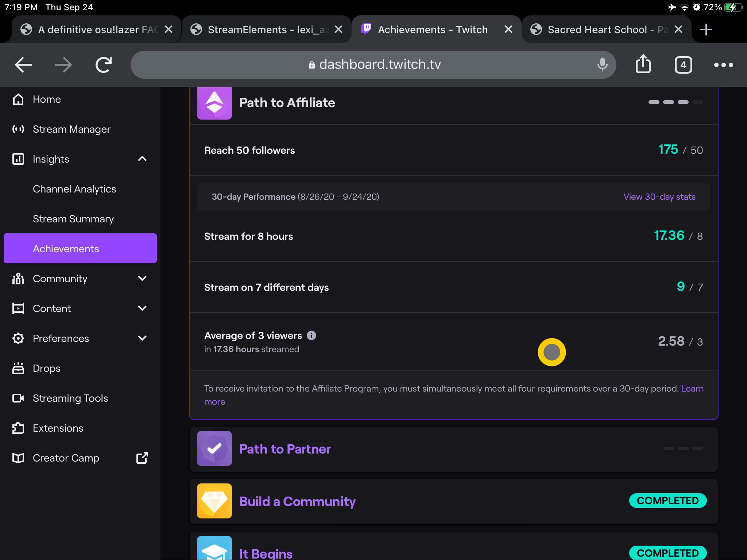Tap the browser share icon
Screen dimensions: 747x560
(643, 65)
